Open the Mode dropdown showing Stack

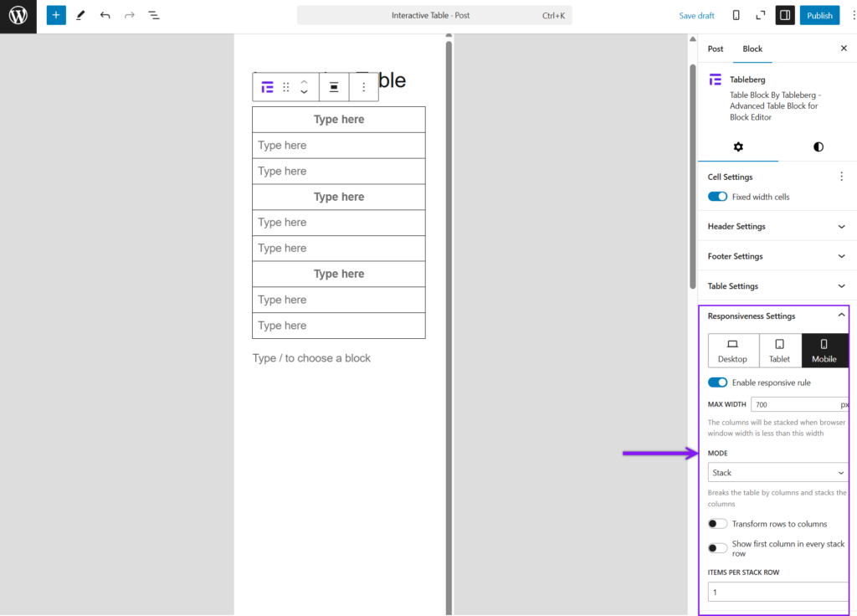point(777,473)
